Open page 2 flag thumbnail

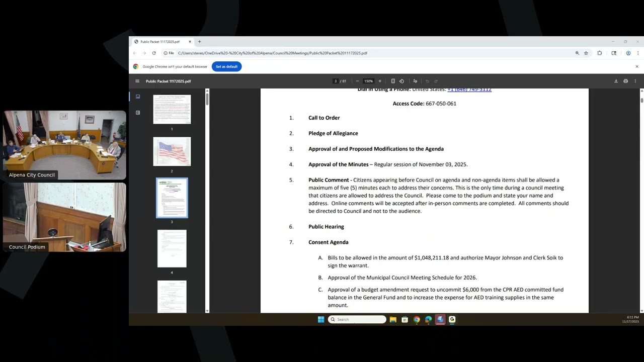(172, 151)
